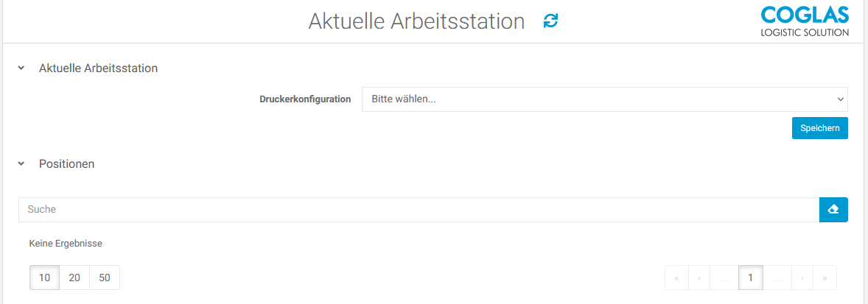Click the Positionen section heading
Screen dimensions: 868x304
66,164
